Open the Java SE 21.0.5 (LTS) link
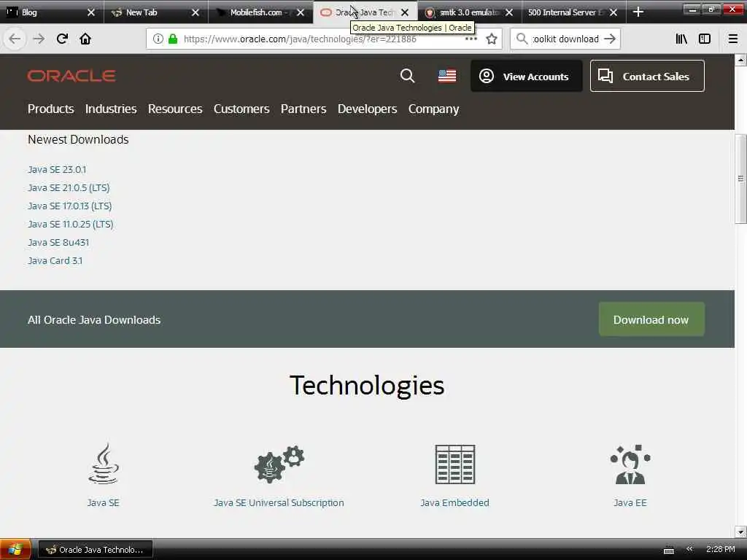The height and width of the screenshot is (560, 747). 69,187
